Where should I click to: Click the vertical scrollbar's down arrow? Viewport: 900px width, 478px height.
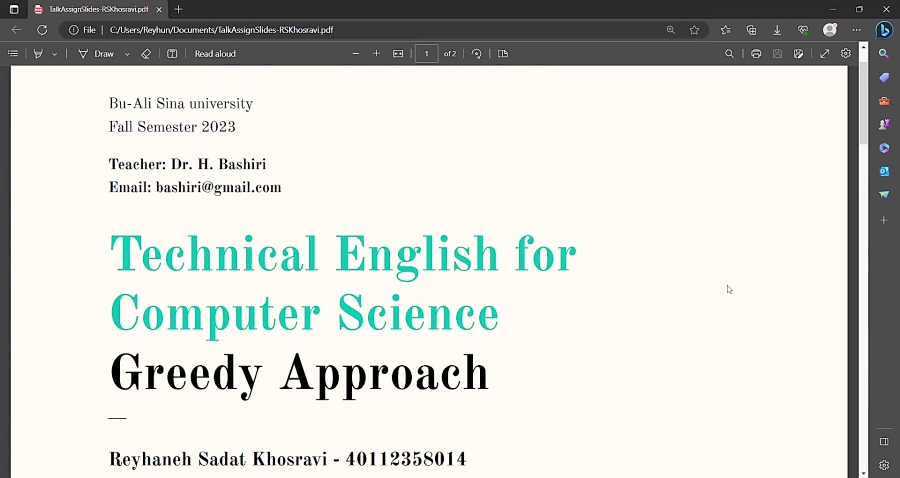(x=863, y=472)
